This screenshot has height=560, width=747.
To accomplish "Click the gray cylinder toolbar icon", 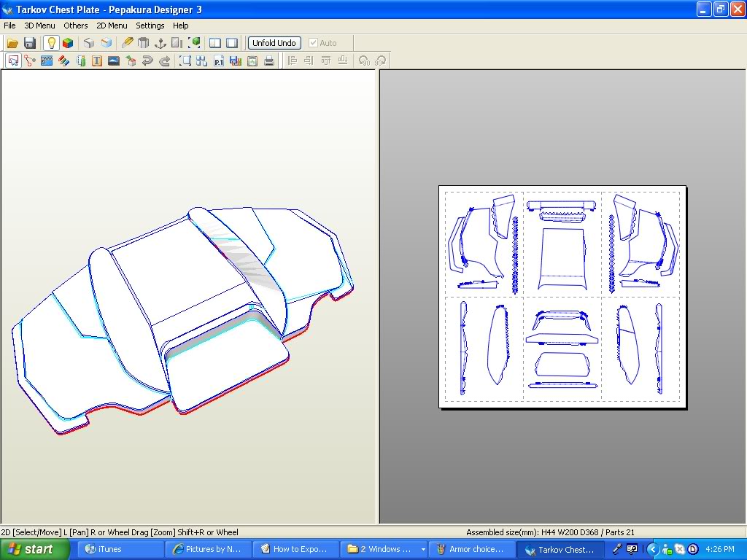I will click(x=143, y=43).
